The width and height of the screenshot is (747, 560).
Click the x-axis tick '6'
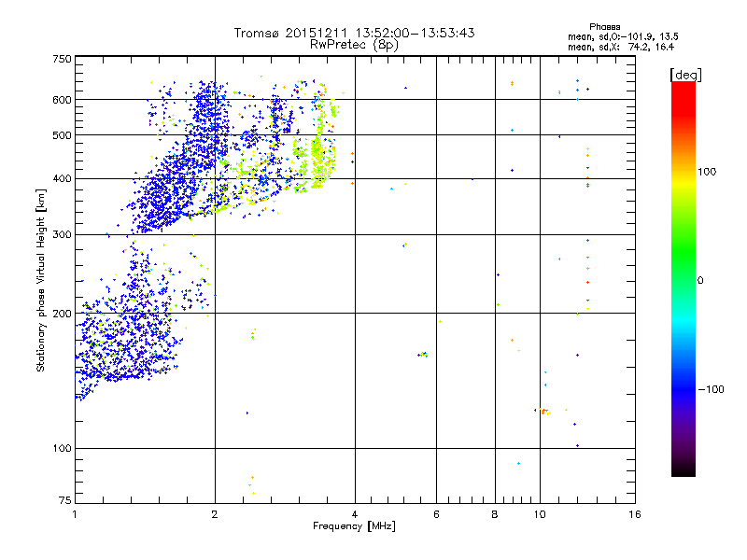tap(436, 514)
